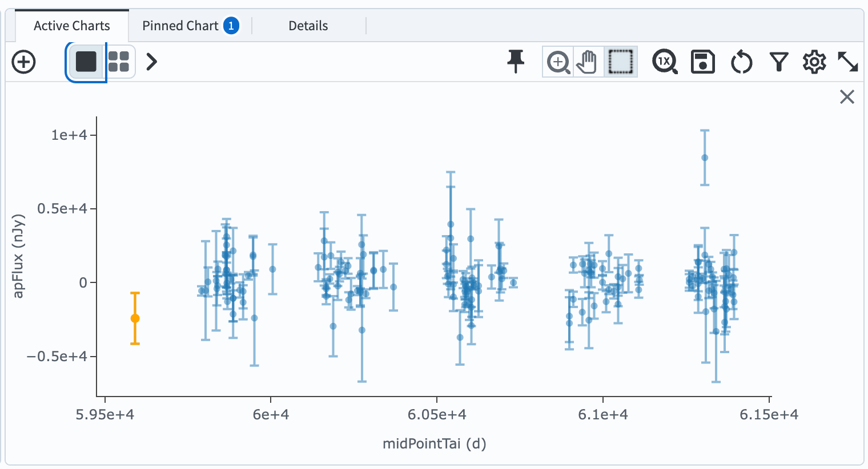Enable rectangular select mode
The width and height of the screenshot is (868, 469).
tap(620, 62)
